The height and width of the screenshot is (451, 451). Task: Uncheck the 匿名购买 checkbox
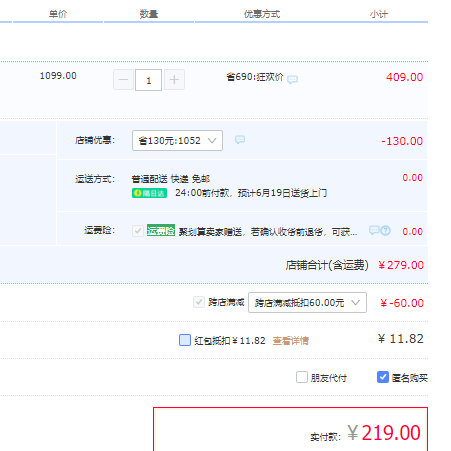(x=383, y=377)
